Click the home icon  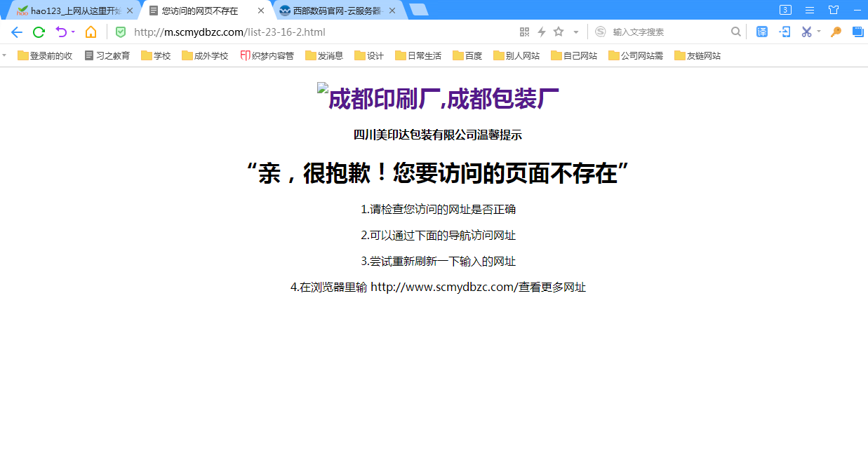[x=91, y=32]
